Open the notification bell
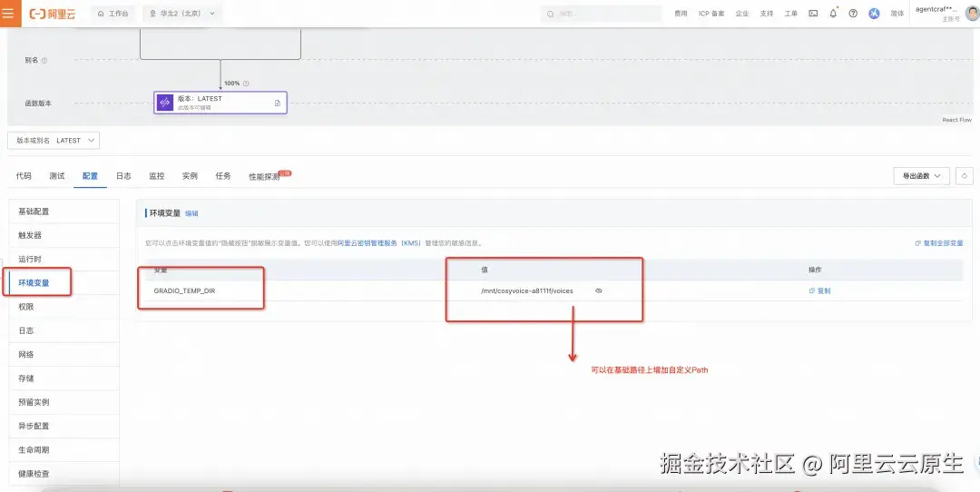 tap(833, 13)
